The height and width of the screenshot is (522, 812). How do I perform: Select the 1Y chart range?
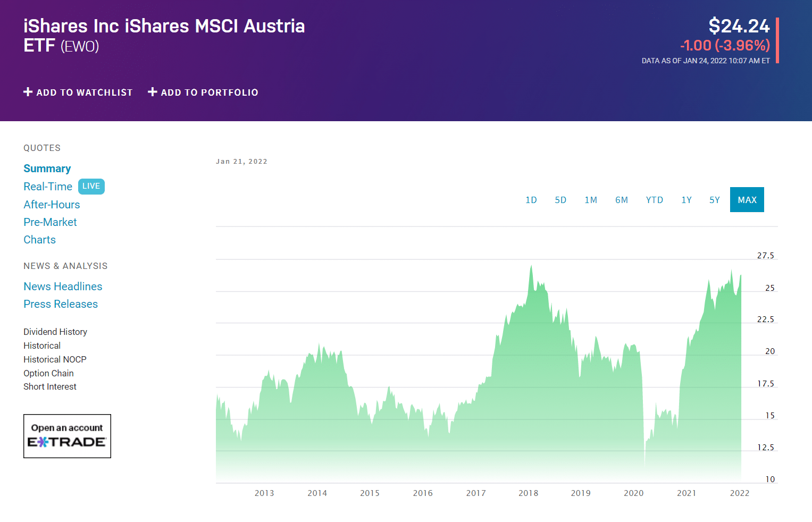coord(687,200)
